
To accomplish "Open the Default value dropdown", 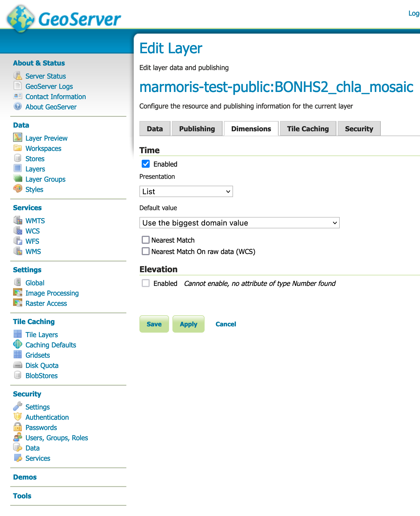I will [x=240, y=223].
